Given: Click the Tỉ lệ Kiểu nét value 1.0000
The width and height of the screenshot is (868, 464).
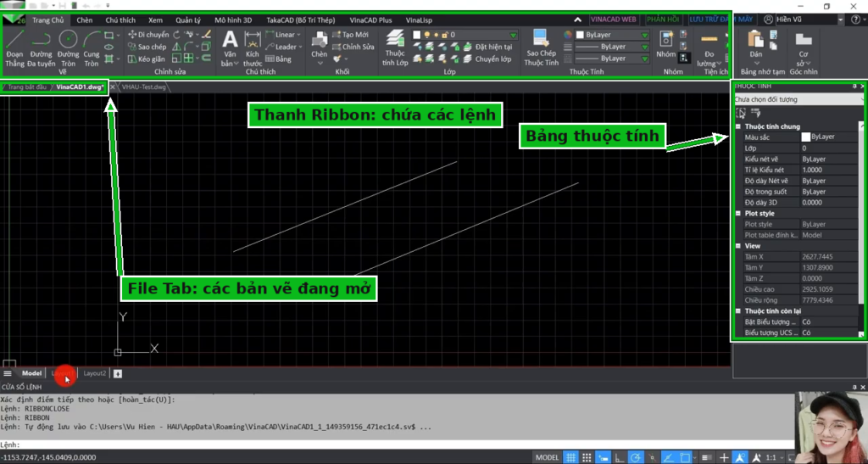Looking at the screenshot, I should [x=829, y=170].
